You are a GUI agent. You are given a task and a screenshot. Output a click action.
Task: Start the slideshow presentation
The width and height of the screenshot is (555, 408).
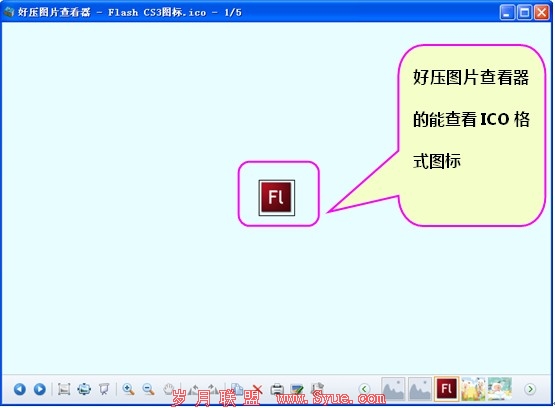click(x=104, y=389)
